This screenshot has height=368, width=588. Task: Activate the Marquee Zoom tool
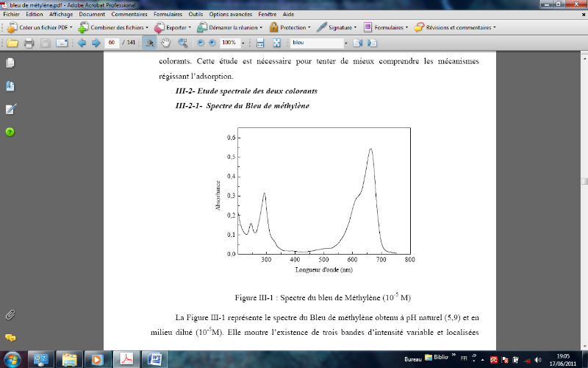pyautogui.click(x=182, y=43)
